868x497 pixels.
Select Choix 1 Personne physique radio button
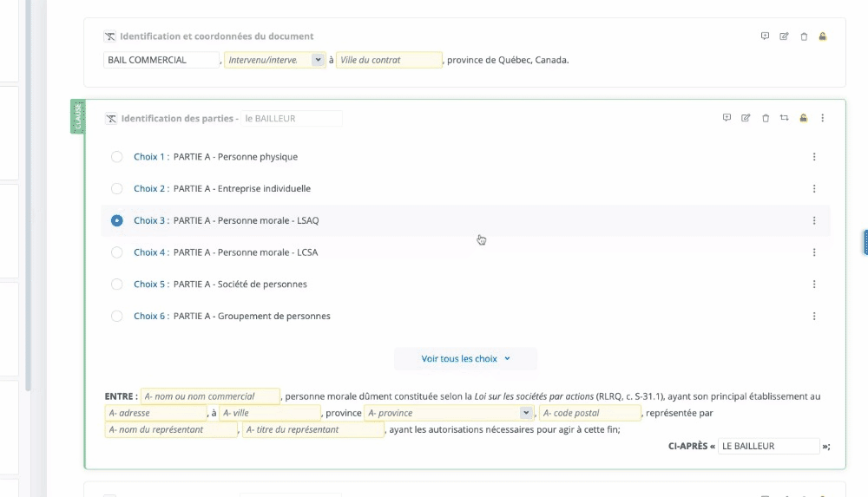pyautogui.click(x=117, y=157)
